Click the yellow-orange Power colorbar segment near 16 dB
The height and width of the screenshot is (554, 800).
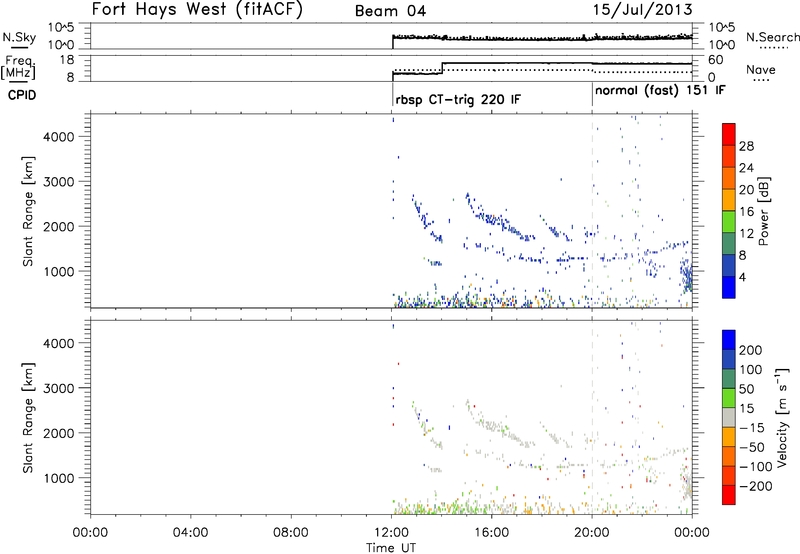pyautogui.click(x=729, y=199)
